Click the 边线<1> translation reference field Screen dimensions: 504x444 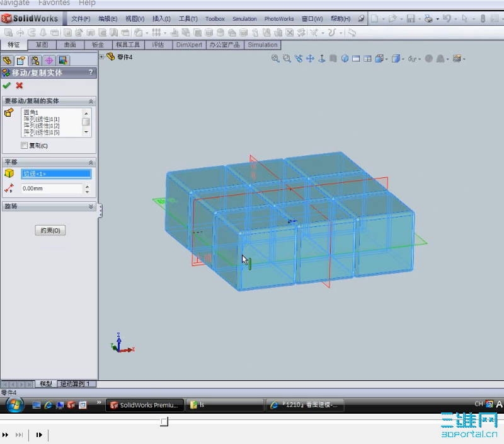[56, 173]
